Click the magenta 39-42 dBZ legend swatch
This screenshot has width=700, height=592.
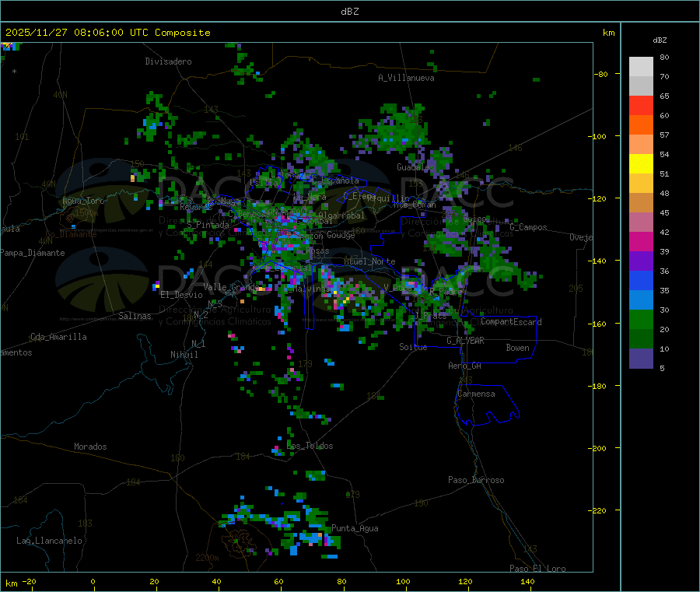[641, 241]
